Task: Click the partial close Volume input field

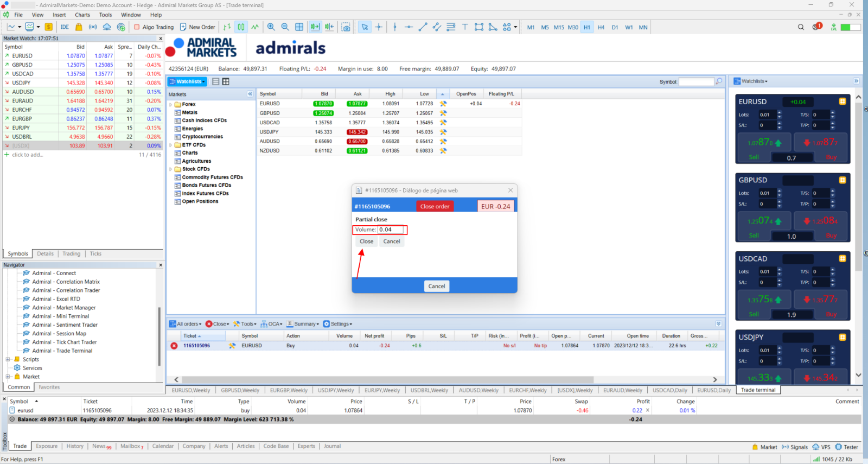Action: [x=391, y=230]
